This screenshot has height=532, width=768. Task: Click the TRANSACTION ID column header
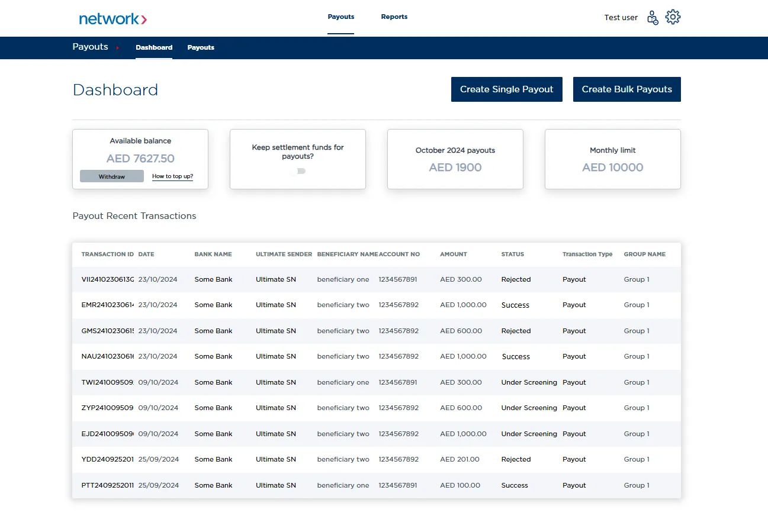tap(108, 254)
